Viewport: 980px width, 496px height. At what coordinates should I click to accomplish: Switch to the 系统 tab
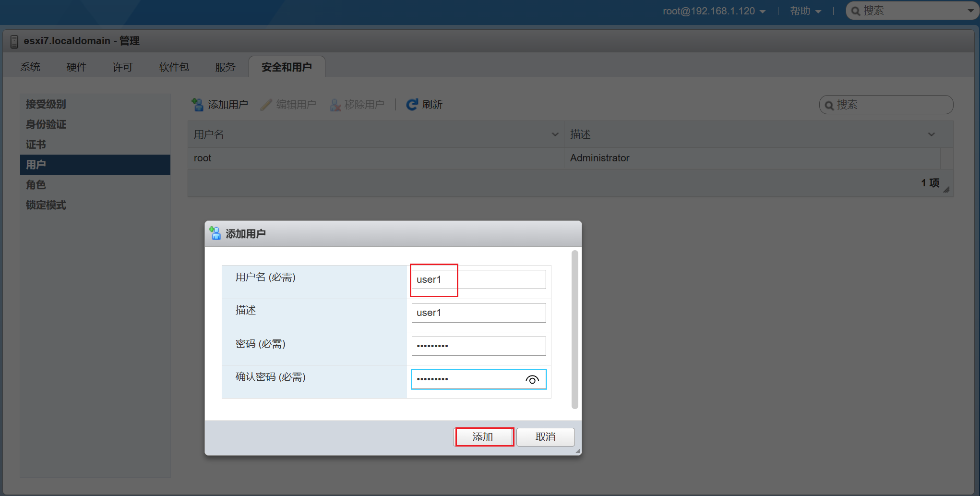[x=30, y=67]
